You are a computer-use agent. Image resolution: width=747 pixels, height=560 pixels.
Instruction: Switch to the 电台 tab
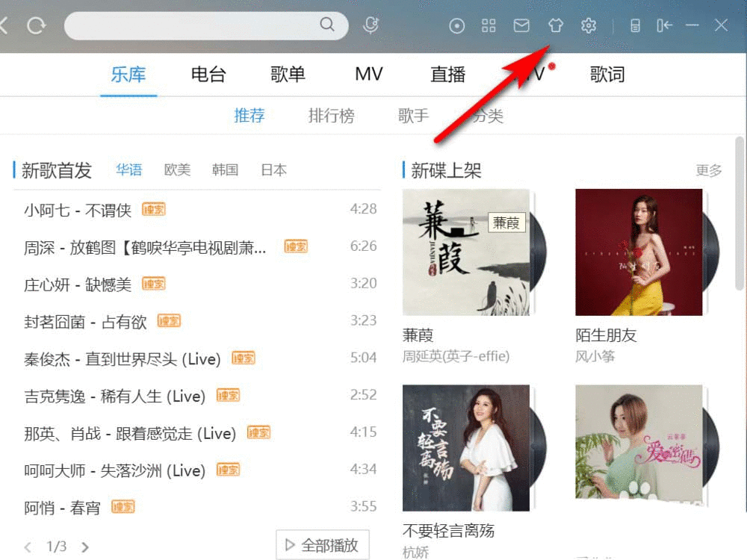208,74
